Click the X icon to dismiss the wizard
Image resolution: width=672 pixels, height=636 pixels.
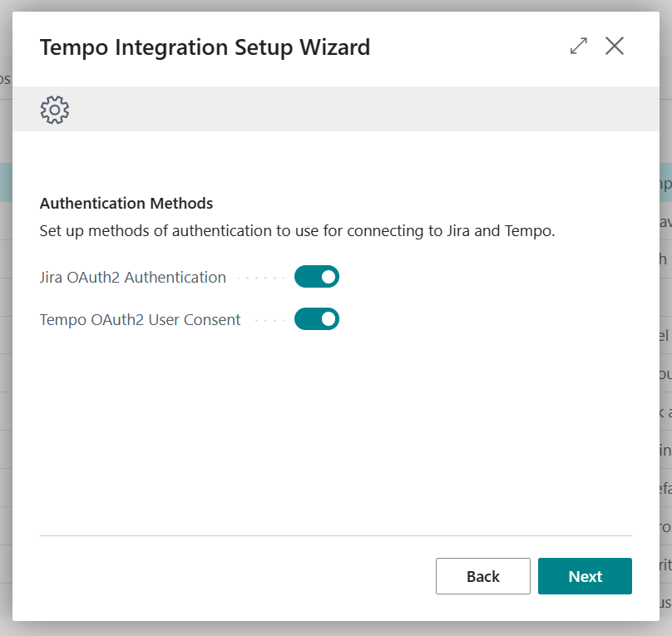click(615, 47)
